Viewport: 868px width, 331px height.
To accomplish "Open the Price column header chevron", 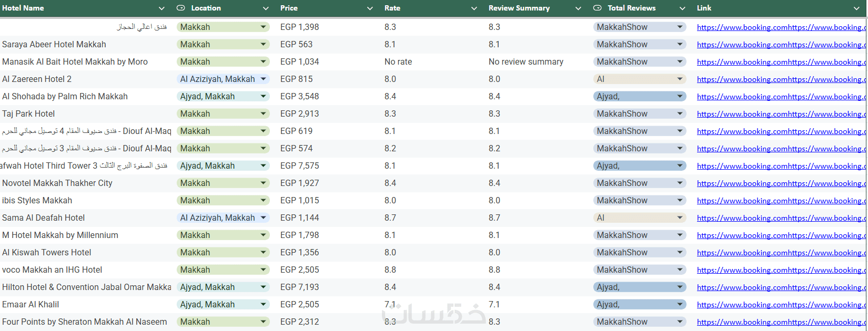I will tap(370, 8).
